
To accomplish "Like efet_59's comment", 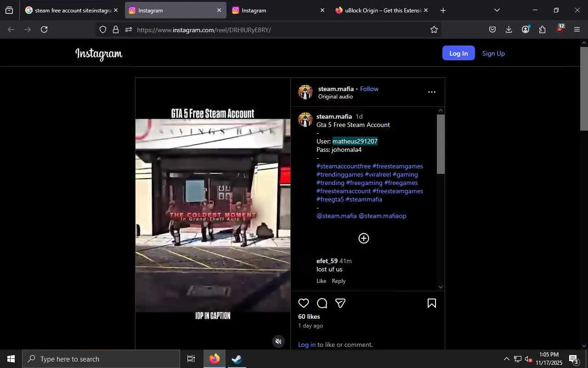I will coord(322,281).
